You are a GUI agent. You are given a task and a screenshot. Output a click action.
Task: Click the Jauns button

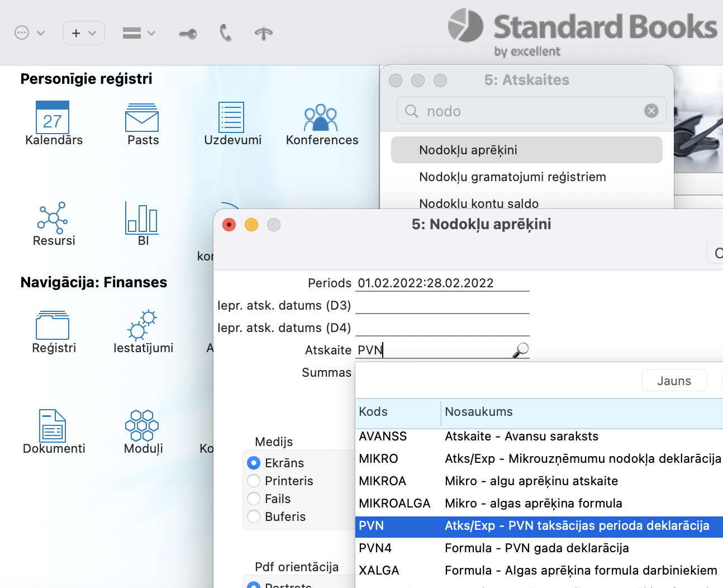pos(674,381)
